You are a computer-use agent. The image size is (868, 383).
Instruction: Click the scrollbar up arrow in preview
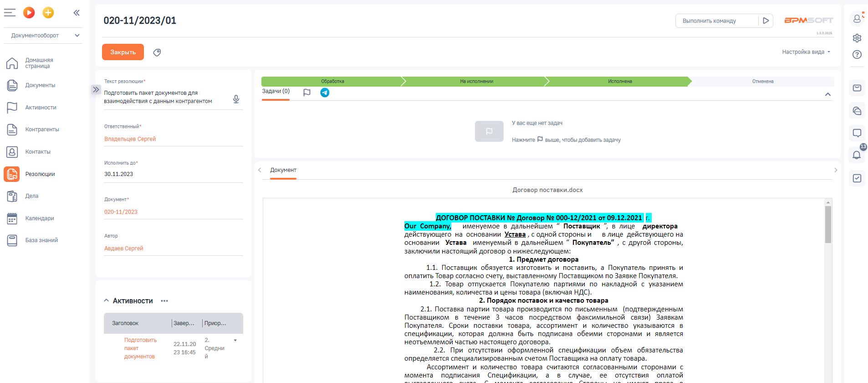[828, 202]
